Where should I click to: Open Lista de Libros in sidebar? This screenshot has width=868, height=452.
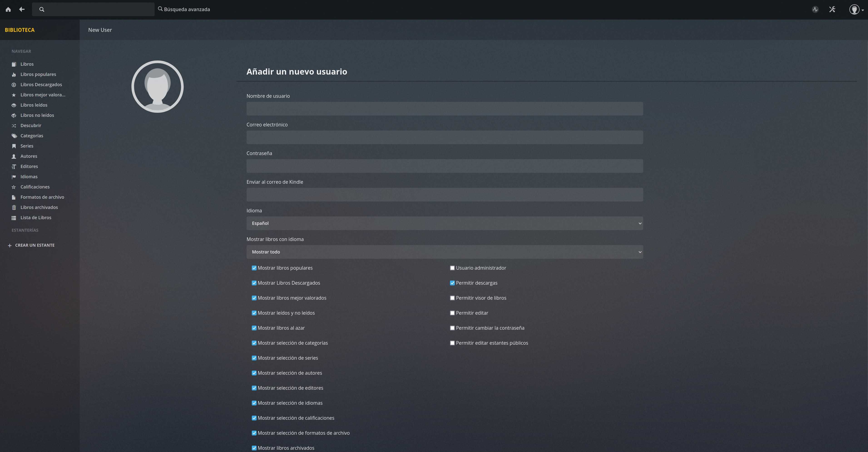(36, 218)
